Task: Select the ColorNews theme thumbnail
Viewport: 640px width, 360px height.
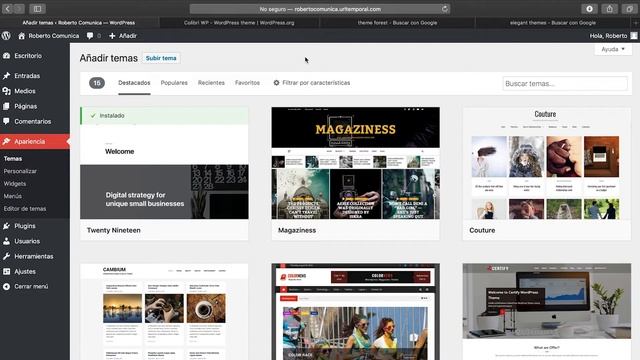Action: coord(356,312)
